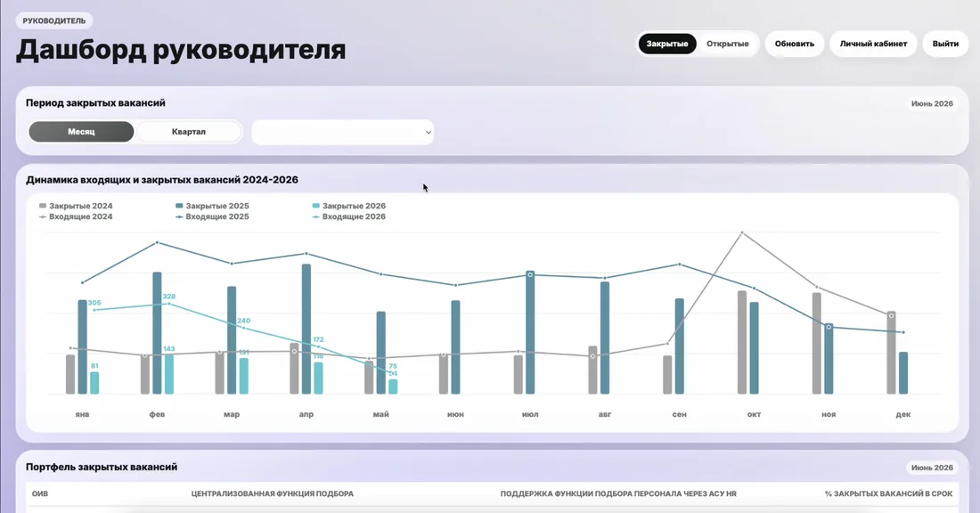This screenshot has height=513, width=980.
Task: Click the Обновить button
Action: tap(795, 44)
